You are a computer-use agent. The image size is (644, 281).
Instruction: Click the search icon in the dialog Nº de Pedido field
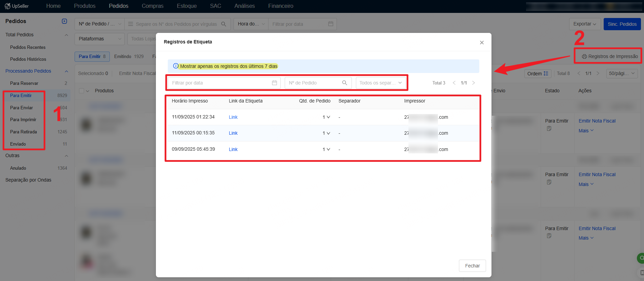point(345,83)
